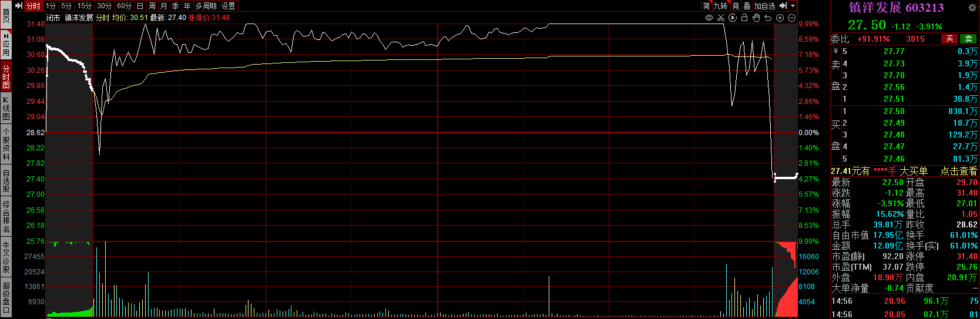This screenshot has height=319, width=980.
Task: Click the 点击查看 link
Action: pyautogui.click(x=959, y=171)
